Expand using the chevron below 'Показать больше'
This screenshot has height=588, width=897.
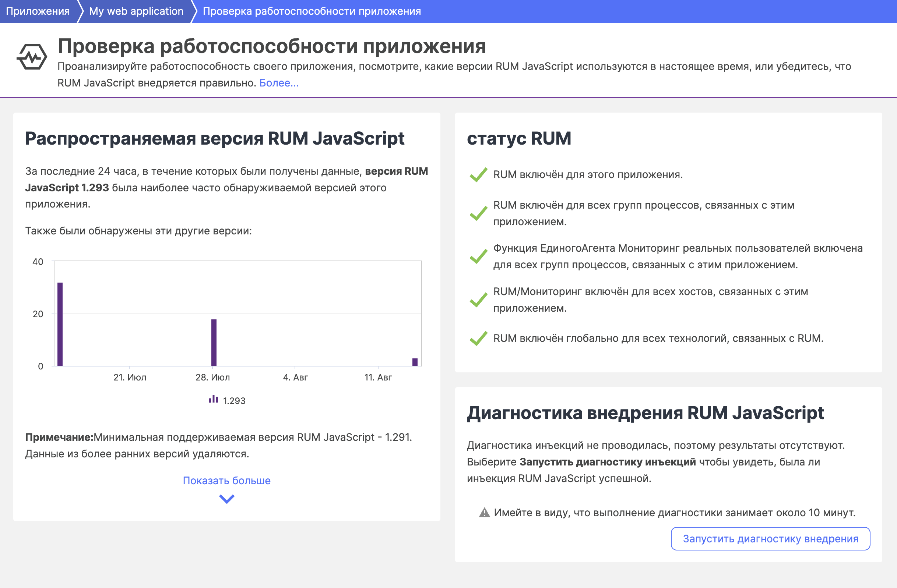point(226,499)
